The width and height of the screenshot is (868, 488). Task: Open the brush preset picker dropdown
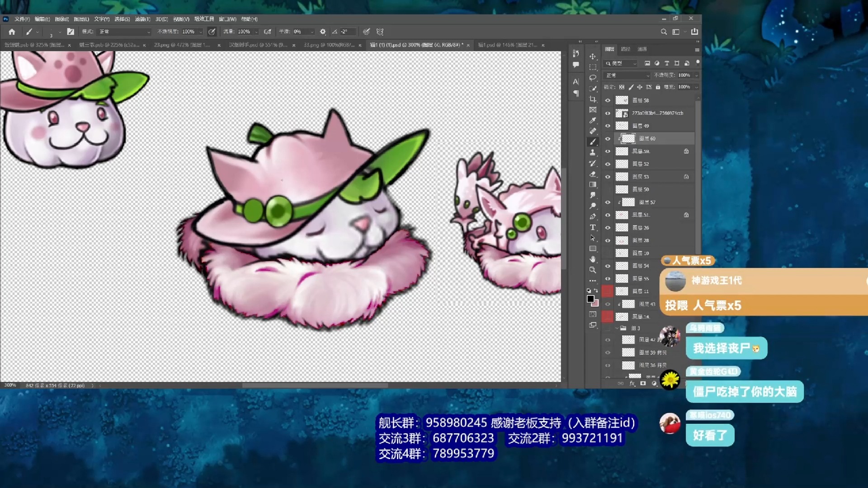pyautogui.click(x=60, y=32)
